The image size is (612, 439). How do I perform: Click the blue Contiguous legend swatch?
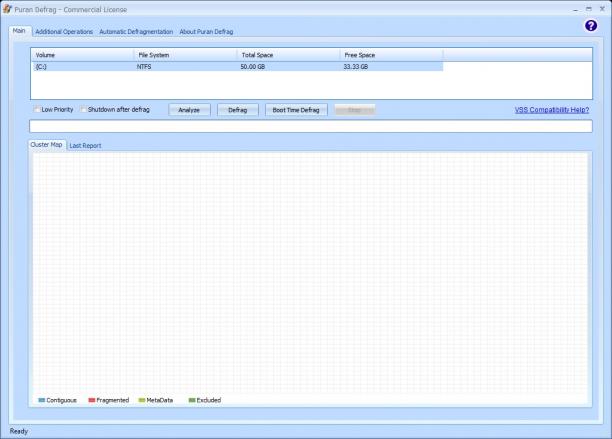click(x=42, y=400)
